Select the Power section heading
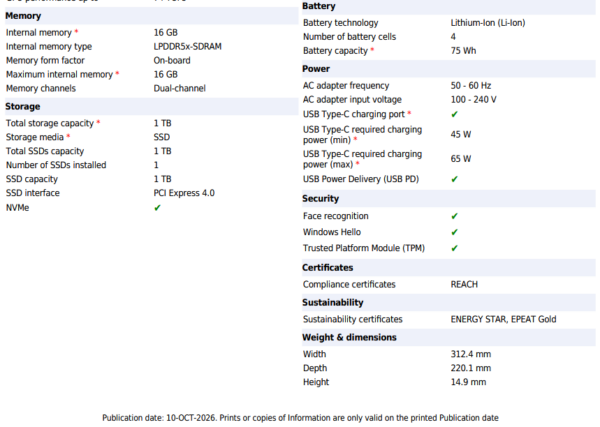The width and height of the screenshot is (600, 427). pos(316,69)
